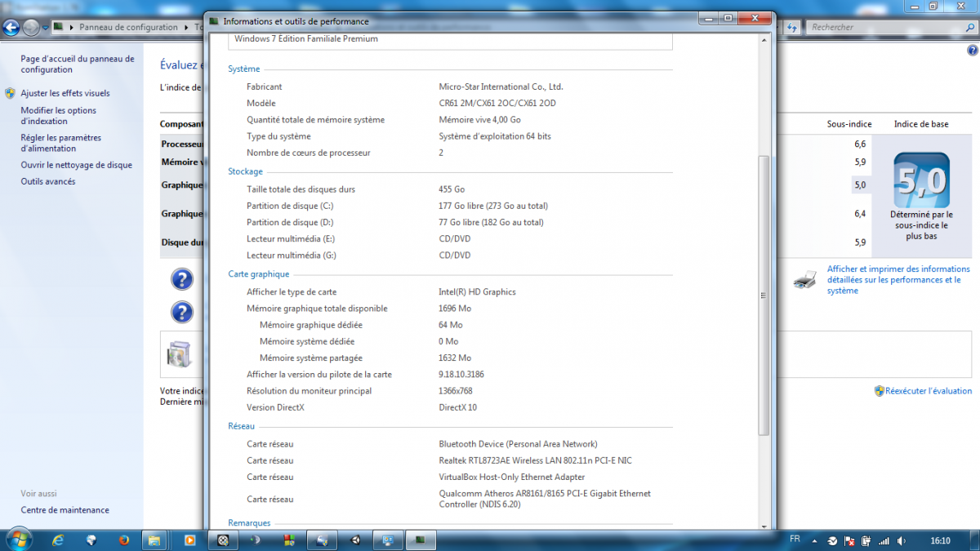This screenshot has width=980, height=551.
Task: Click the 5,0 base score badge
Action: click(x=921, y=180)
